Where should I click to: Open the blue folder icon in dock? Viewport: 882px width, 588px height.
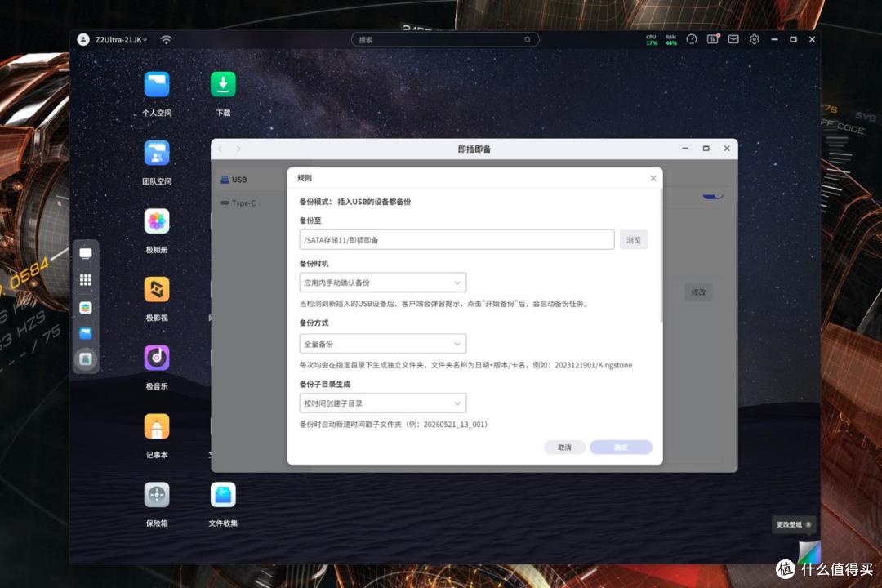[86, 334]
